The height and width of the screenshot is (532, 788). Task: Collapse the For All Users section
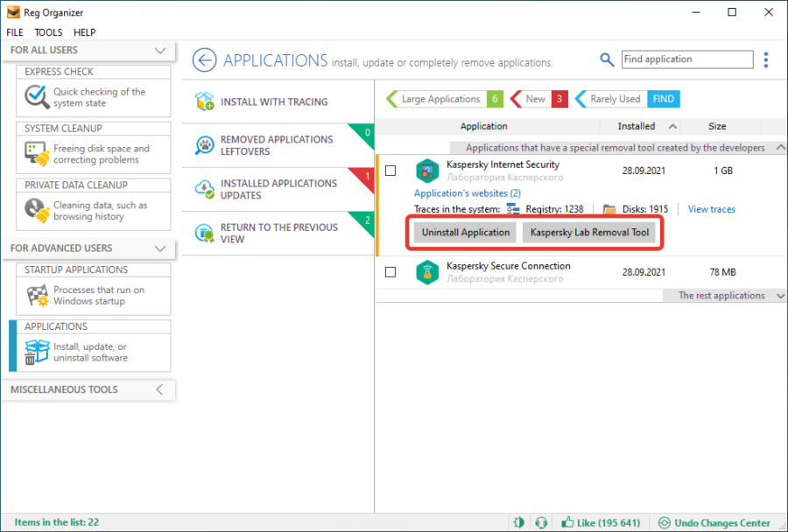(x=160, y=50)
